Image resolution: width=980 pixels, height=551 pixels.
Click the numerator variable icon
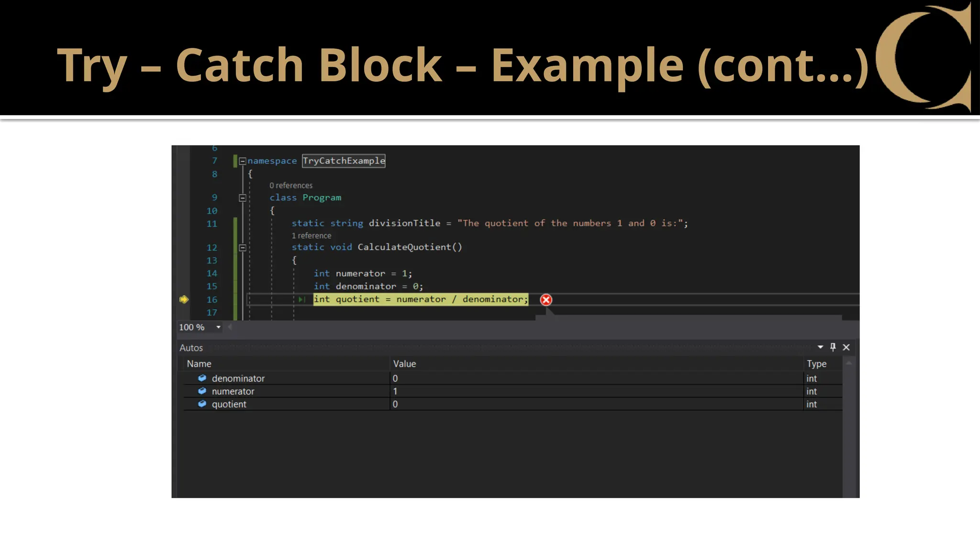pyautogui.click(x=202, y=391)
